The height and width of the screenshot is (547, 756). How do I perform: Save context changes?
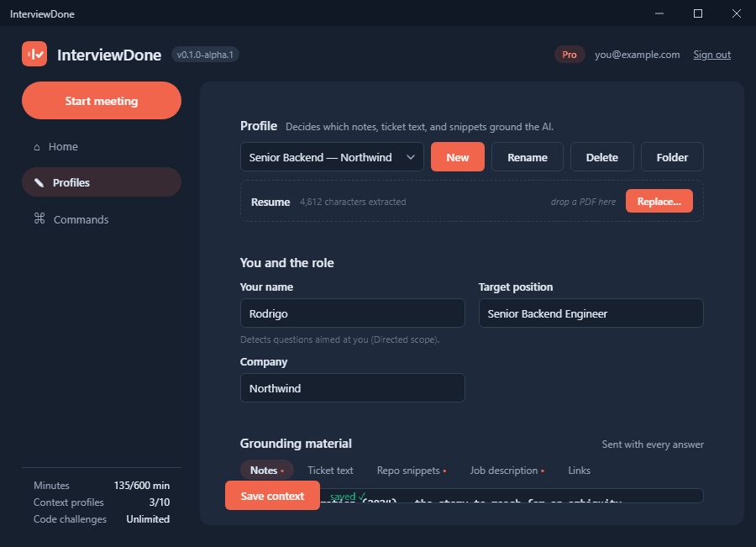coord(272,496)
